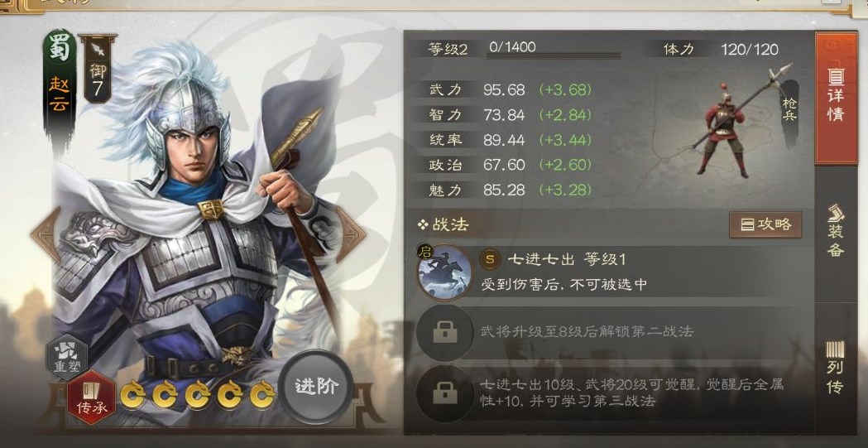The image size is (868, 448).
Task: Tap the 赵云 character portrait
Action: (199, 233)
